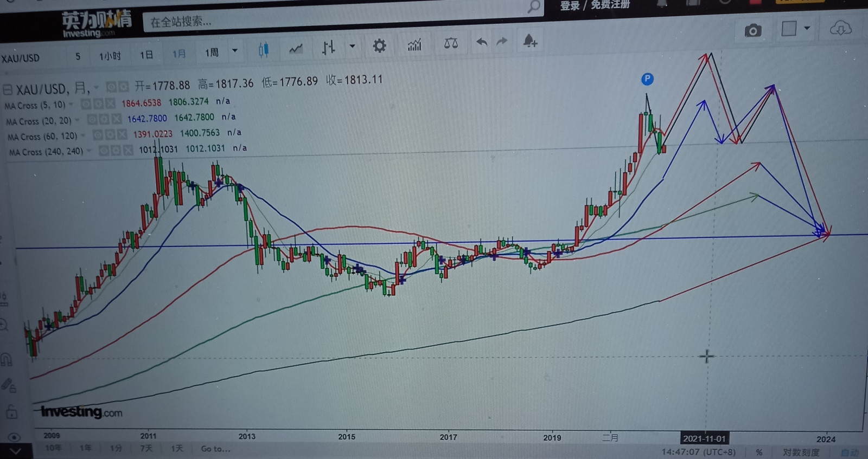Set the date range to 1天
868x459 pixels.
[177, 448]
